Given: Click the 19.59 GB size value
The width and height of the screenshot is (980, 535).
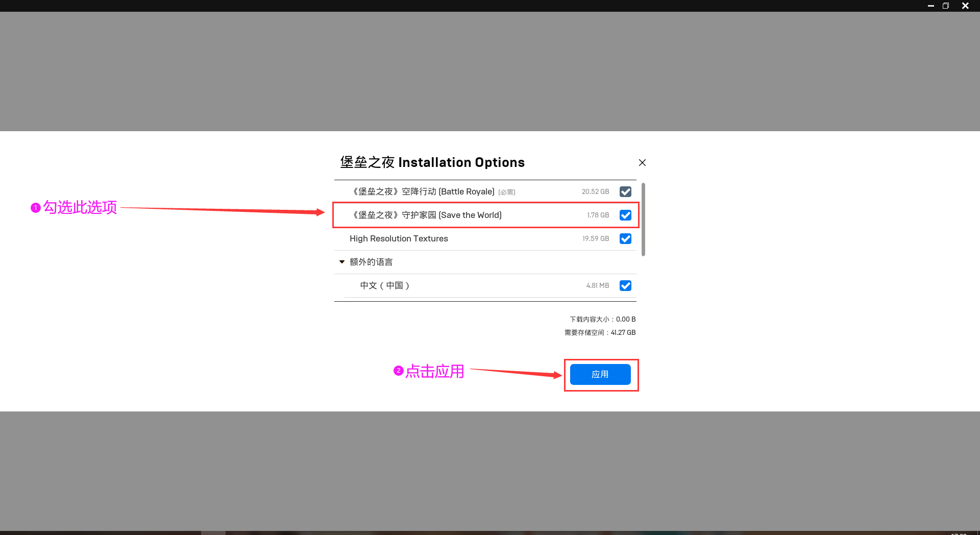Looking at the screenshot, I should point(596,238).
